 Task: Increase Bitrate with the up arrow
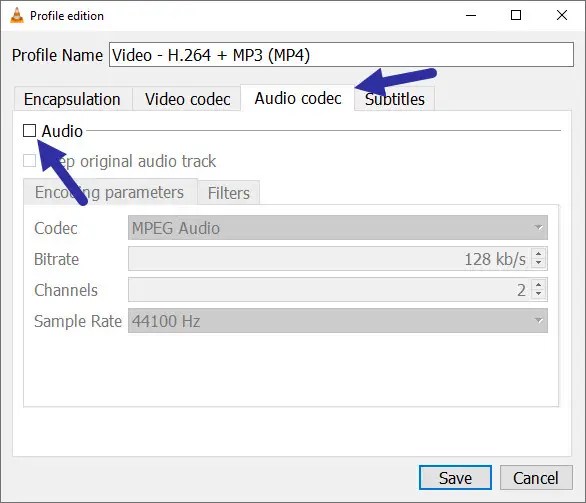539,254
